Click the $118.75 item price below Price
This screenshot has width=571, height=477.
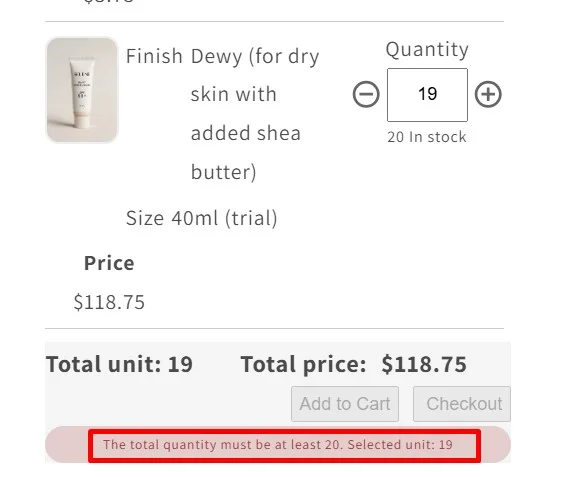[109, 302]
